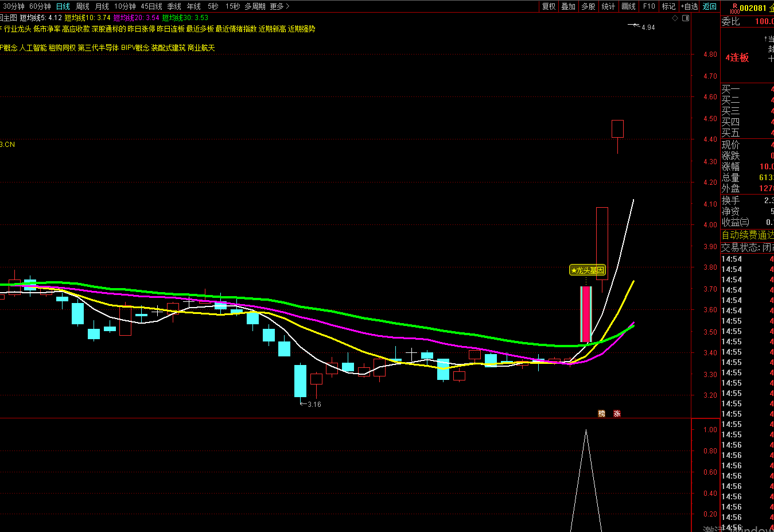
Task: Click the 总量 row in quote panel
Action: [747, 178]
